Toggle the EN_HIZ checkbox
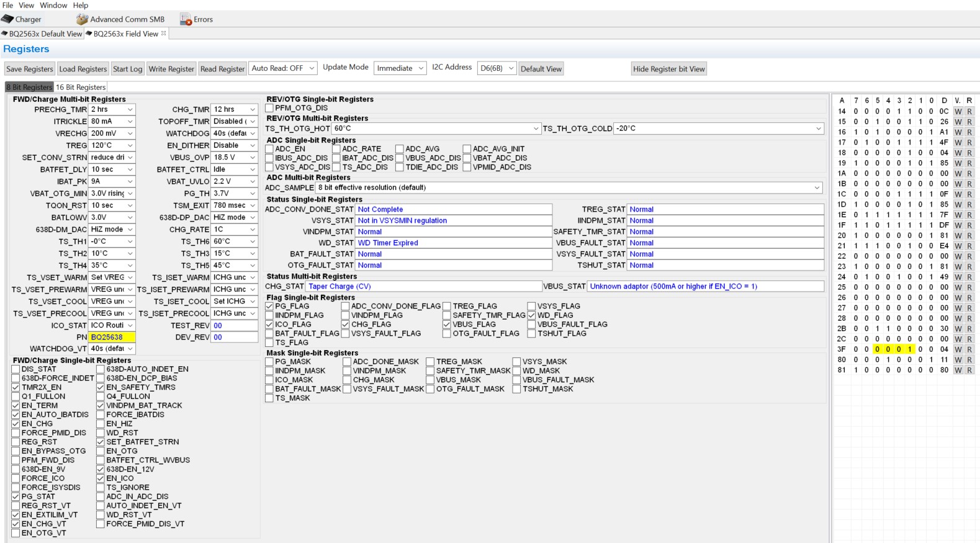Viewport: 980px width, 543px height. (x=101, y=424)
